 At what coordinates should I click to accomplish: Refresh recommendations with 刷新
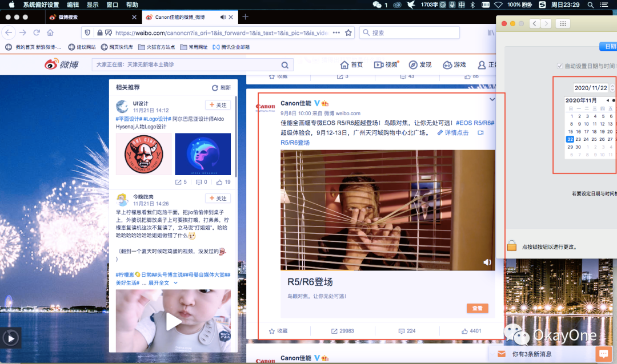pyautogui.click(x=221, y=88)
